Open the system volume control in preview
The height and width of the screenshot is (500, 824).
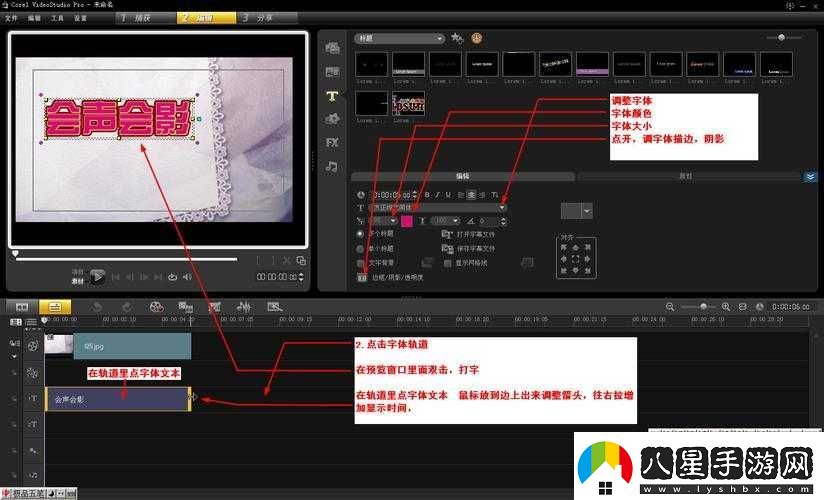(187, 277)
